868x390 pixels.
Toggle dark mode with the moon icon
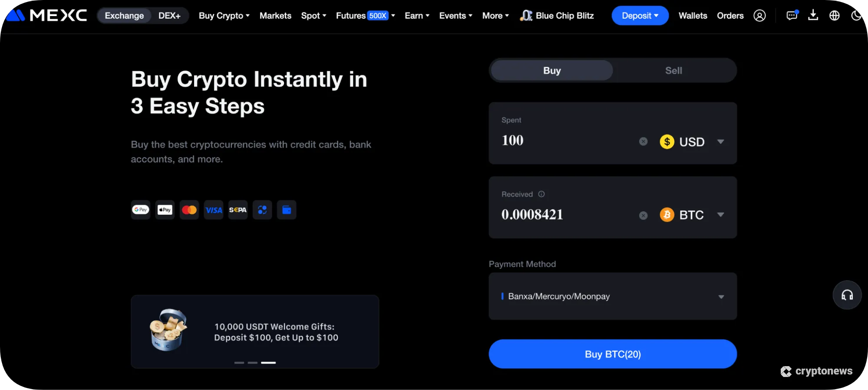856,15
